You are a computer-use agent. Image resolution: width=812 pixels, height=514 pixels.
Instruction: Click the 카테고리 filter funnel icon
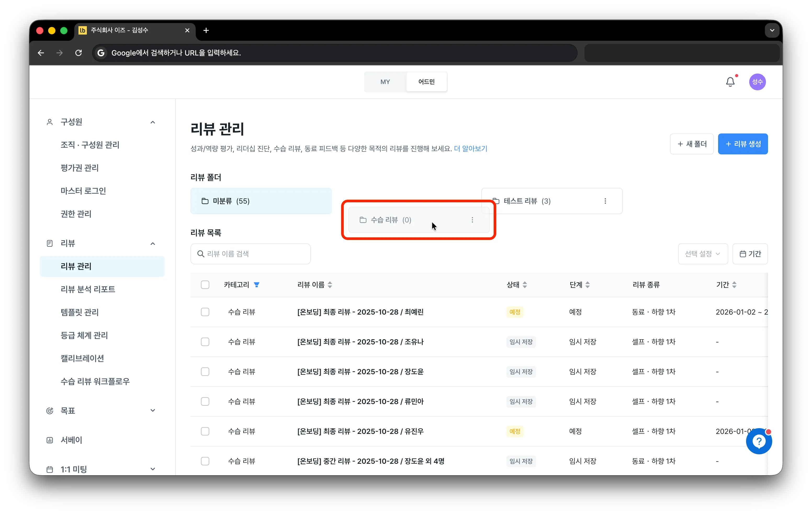click(256, 285)
